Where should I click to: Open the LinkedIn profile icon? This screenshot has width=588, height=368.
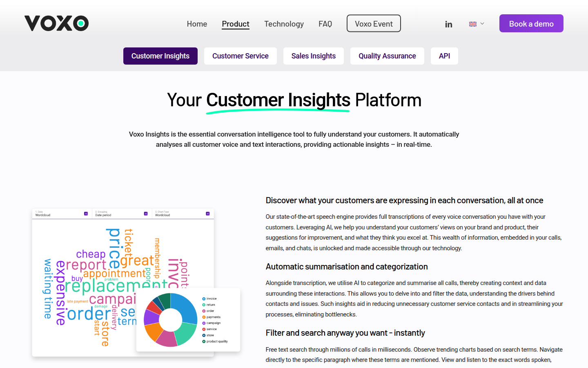pos(448,24)
